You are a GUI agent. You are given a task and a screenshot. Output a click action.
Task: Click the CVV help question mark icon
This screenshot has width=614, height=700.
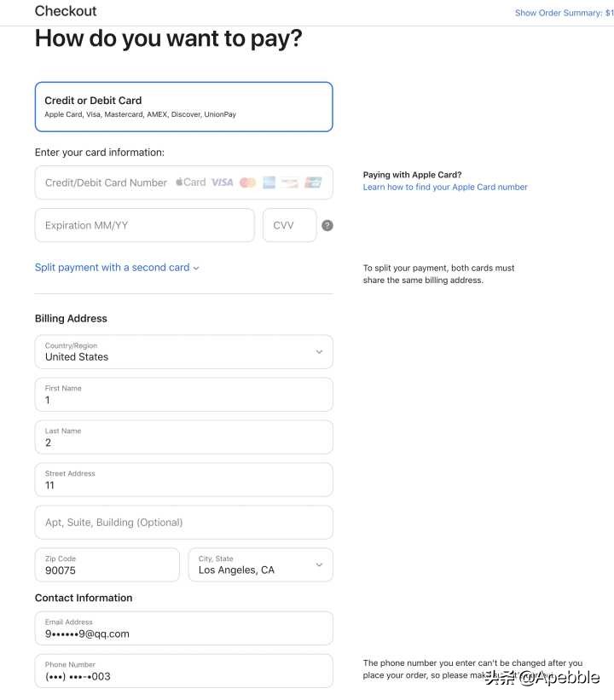tap(327, 226)
